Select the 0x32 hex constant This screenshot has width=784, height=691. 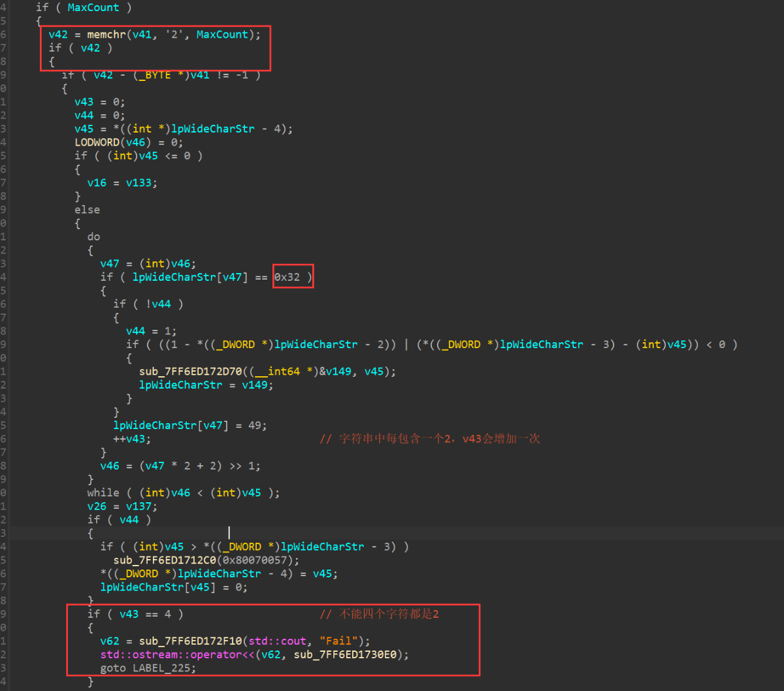click(287, 277)
